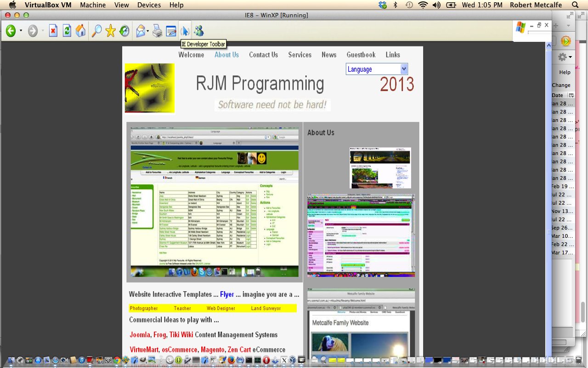The image size is (588, 368).
Task: Click the Tiki Wiki link
Action: click(x=181, y=335)
